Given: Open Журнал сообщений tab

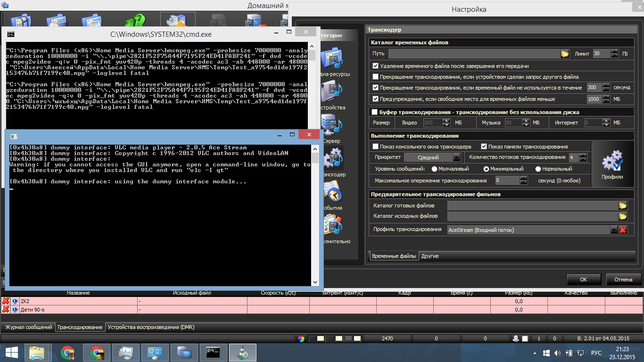Looking at the screenshot, I should point(28,327).
